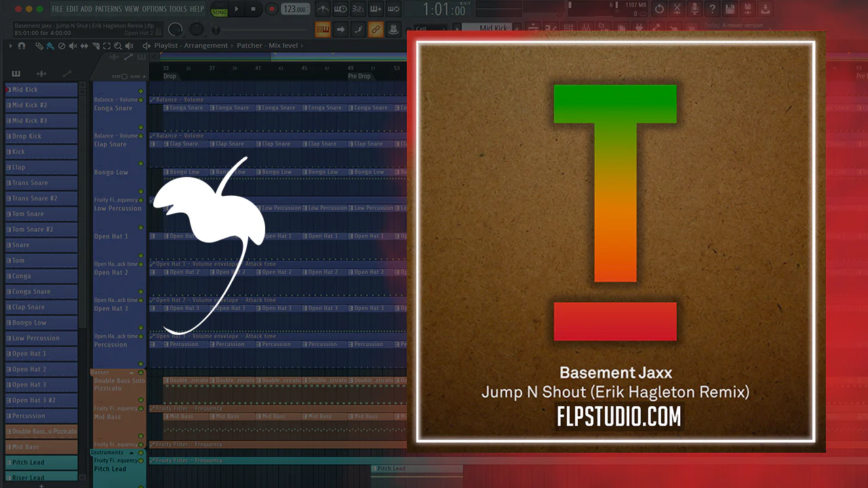Open the OPTIONS menu
The width and height of the screenshot is (868, 488).
pos(154,9)
